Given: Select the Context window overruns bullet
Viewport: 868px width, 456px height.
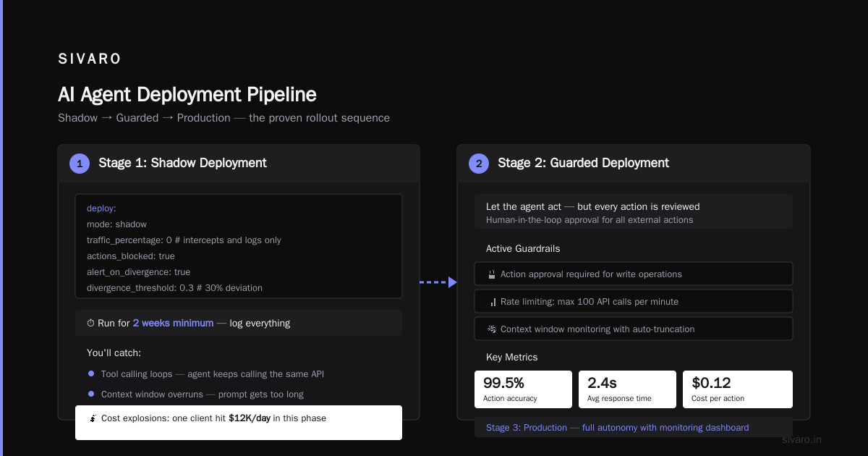Looking at the screenshot, I should tap(91, 394).
